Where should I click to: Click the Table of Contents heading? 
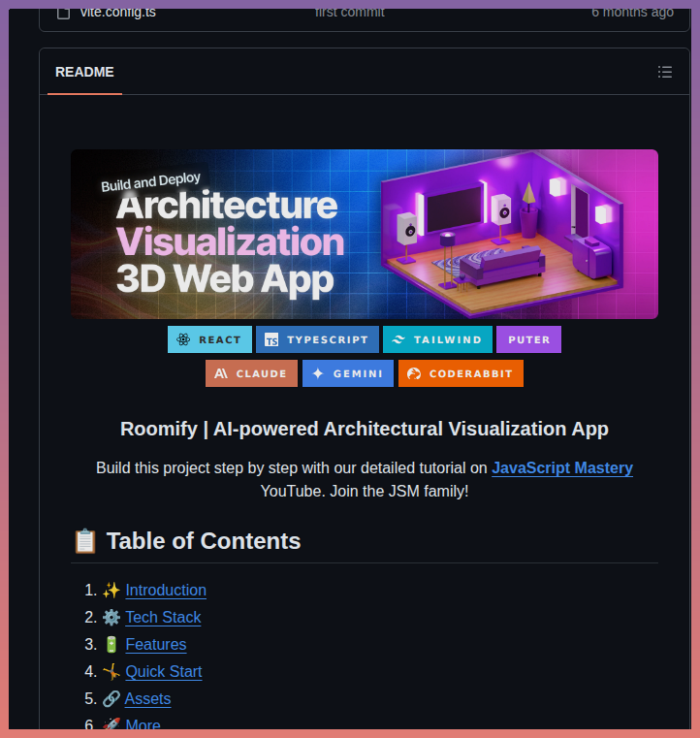pyautogui.click(x=204, y=541)
